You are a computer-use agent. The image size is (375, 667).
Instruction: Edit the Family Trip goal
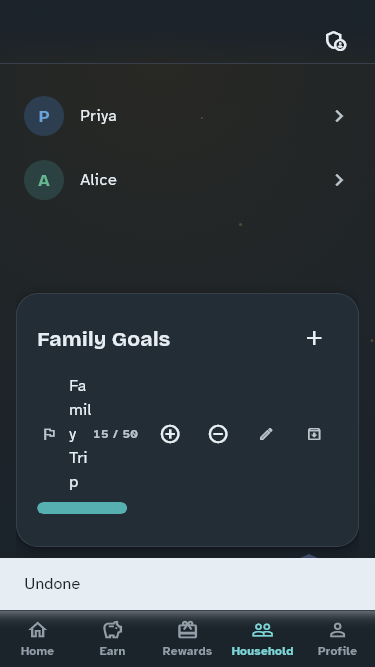(266, 434)
